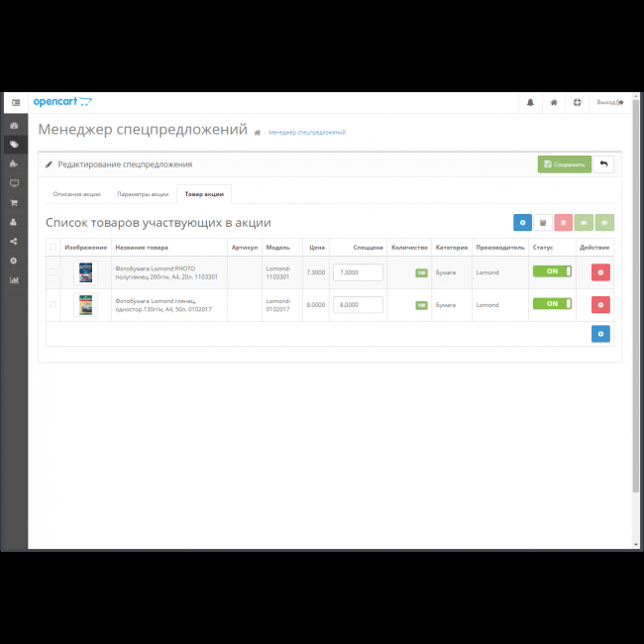The image size is (644, 644).
Task: Check the select-all checkbox in table header
Action: click(53, 247)
